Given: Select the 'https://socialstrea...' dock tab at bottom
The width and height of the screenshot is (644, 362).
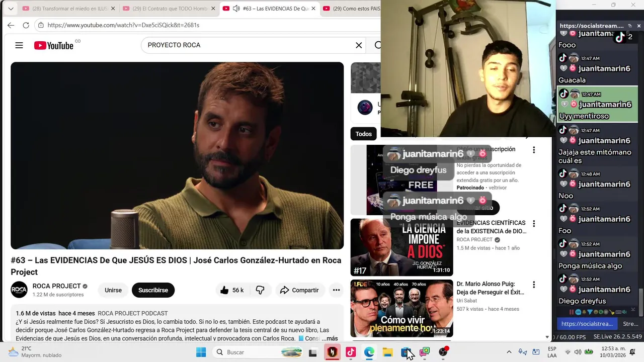Looking at the screenshot, I should point(587,324).
